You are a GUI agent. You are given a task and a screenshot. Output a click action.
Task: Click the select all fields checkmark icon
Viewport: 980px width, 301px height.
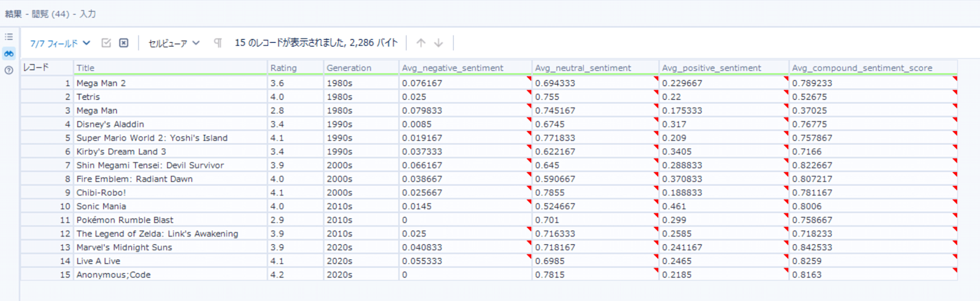click(x=106, y=43)
